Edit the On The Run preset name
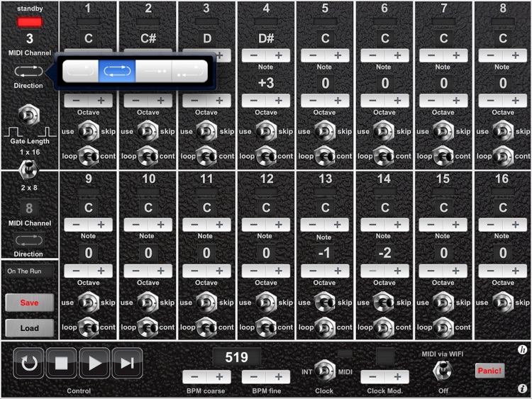This screenshot has width=532, height=399. 30,271
